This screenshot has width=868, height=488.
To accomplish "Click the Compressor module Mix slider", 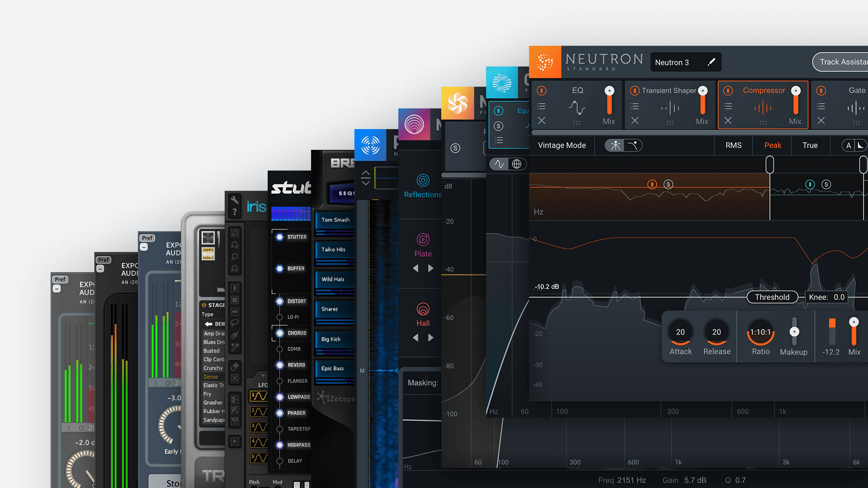I will click(x=796, y=101).
